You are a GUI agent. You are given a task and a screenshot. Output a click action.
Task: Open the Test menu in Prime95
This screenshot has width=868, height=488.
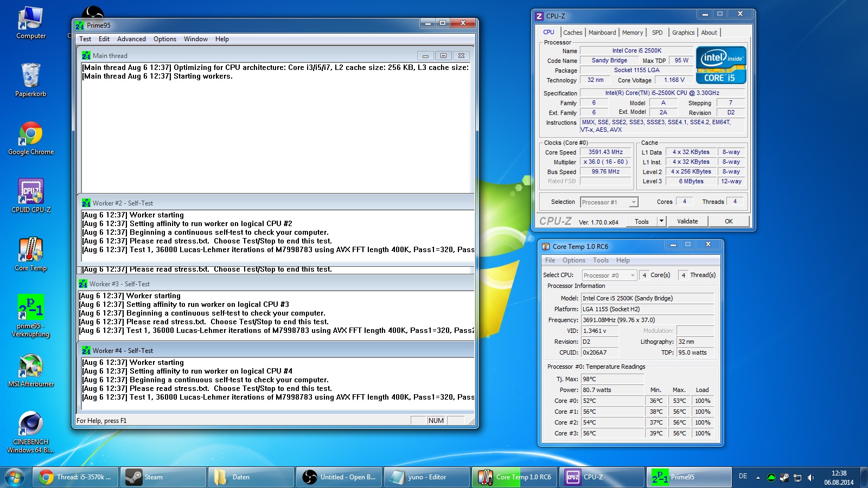pyautogui.click(x=85, y=39)
